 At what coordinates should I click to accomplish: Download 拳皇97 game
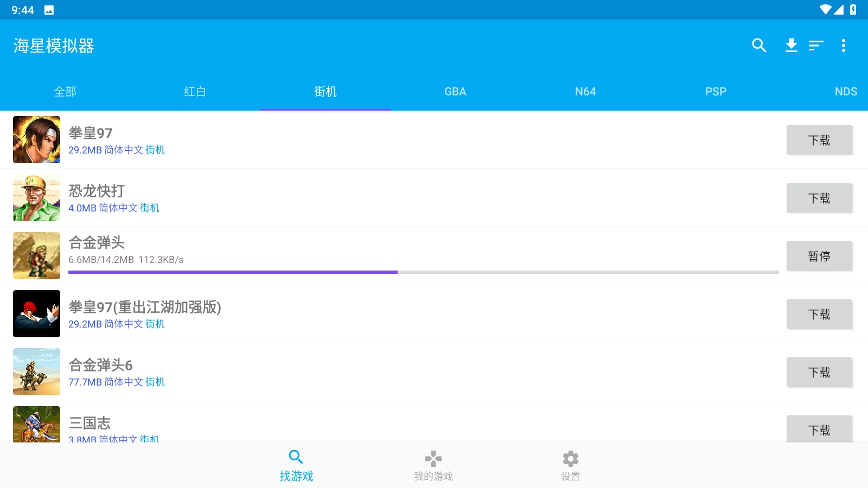point(819,140)
